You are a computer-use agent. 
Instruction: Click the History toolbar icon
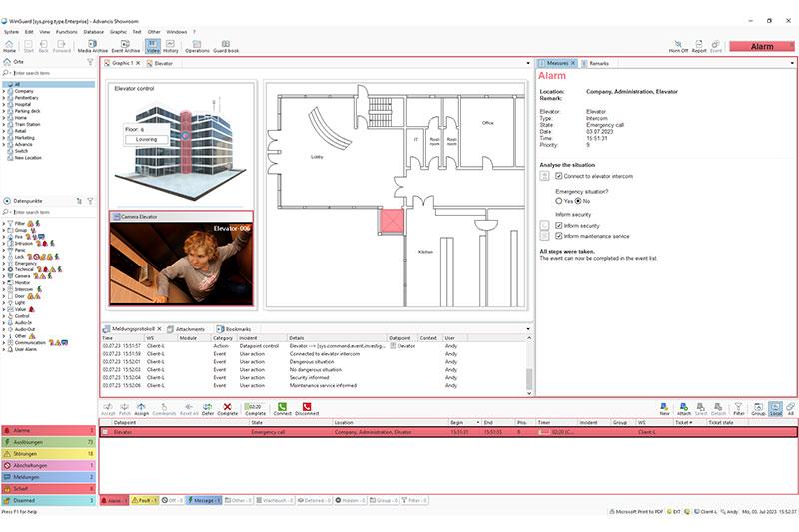point(171,46)
